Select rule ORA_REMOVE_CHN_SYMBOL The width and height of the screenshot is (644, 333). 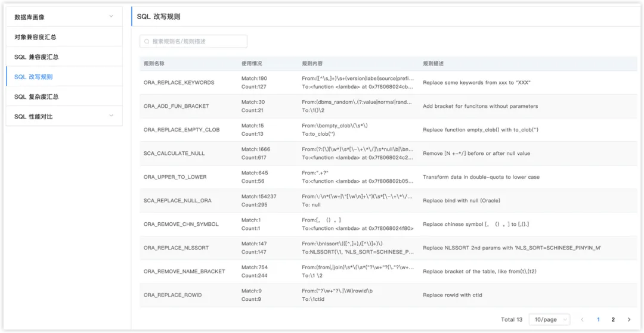181,225
